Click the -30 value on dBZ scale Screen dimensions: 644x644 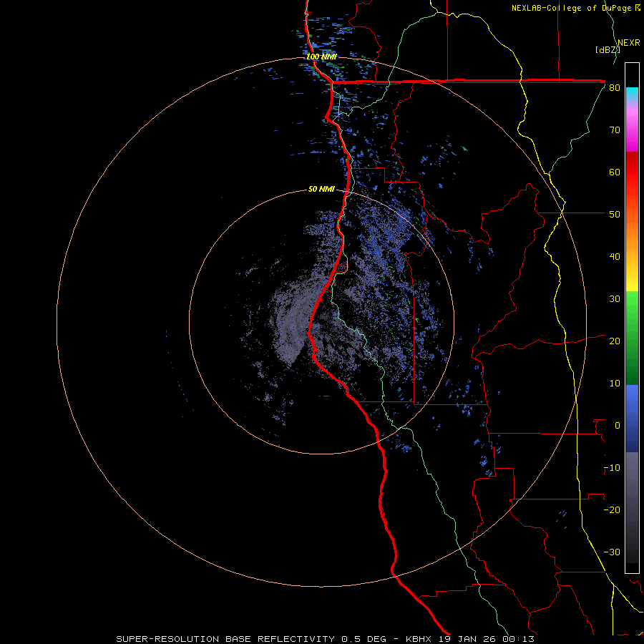(612, 552)
